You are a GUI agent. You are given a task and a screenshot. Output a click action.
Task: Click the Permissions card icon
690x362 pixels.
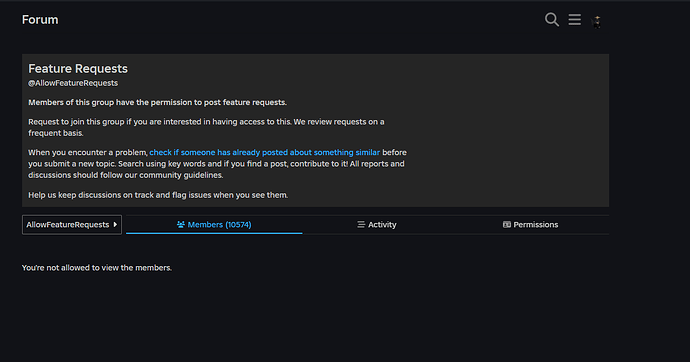click(x=506, y=224)
